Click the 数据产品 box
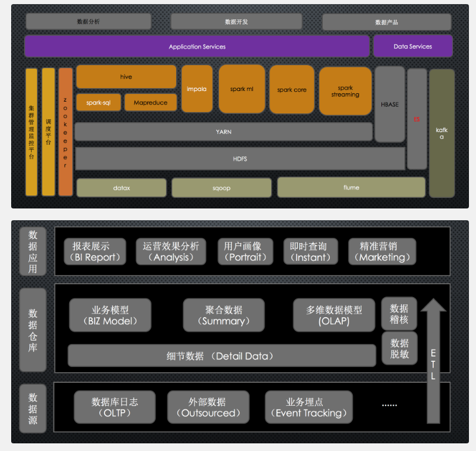 tap(386, 22)
